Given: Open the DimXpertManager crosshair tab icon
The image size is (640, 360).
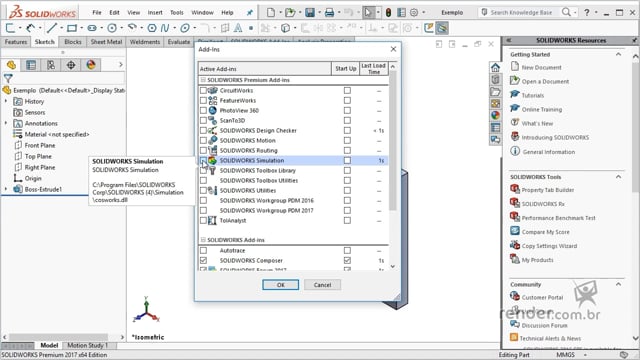Looking at the screenshot, I should pyautogui.click(x=71, y=65).
